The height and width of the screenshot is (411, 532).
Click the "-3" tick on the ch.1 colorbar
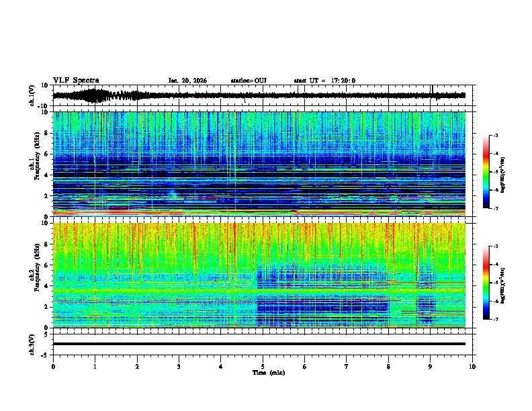(x=495, y=135)
